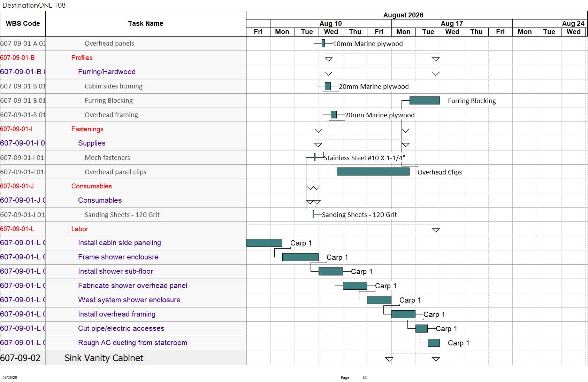Click the long Overhead Clips Gantt bar
588x382 pixels.
(373, 172)
